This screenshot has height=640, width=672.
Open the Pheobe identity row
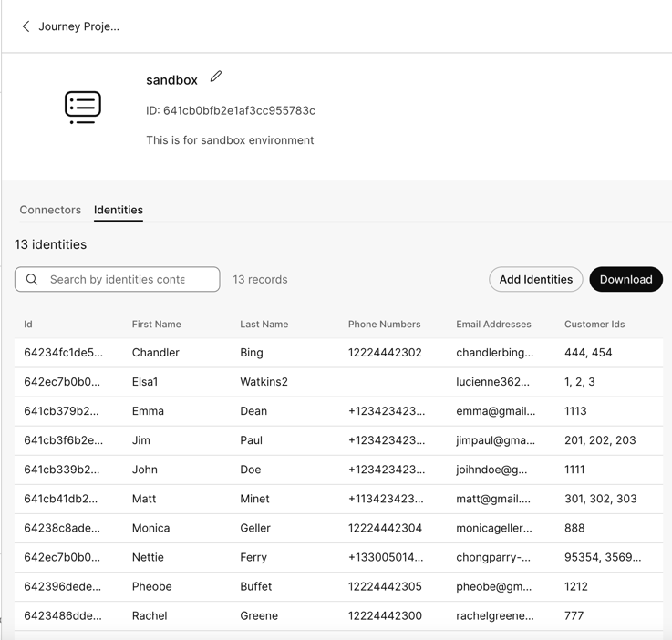pyautogui.click(x=338, y=586)
